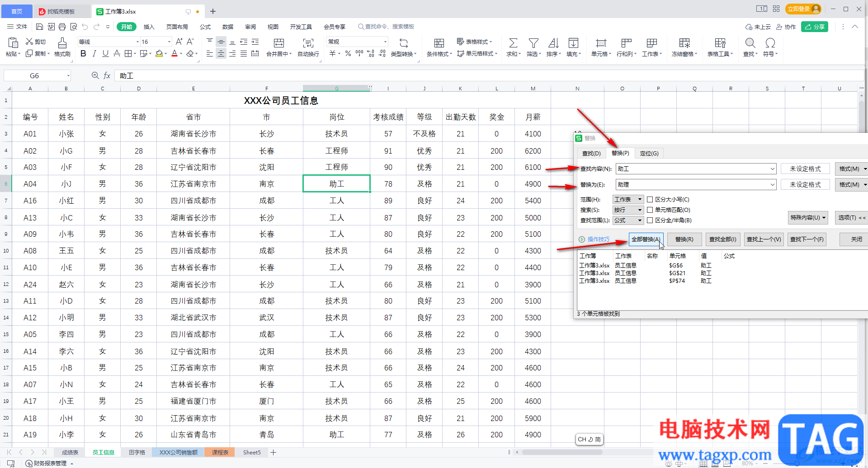Click the Replace (替换) button
The image size is (868, 468).
pyautogui.click(x=684, y=239)
